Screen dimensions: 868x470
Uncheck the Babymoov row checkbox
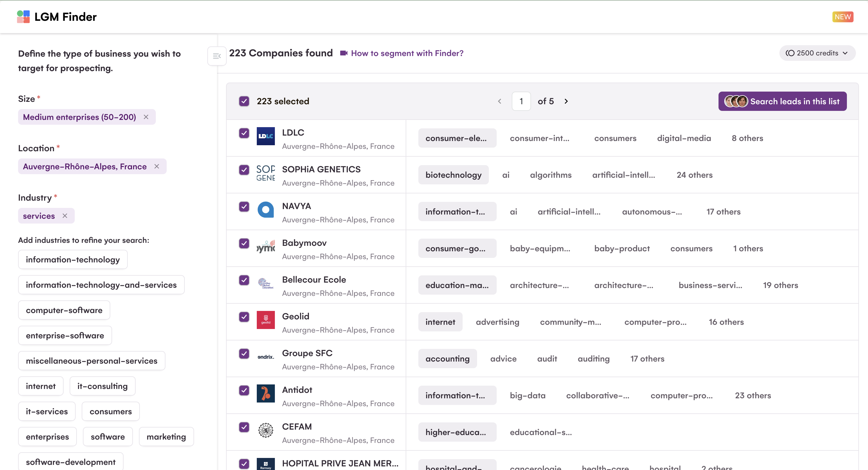pos(244,243)
